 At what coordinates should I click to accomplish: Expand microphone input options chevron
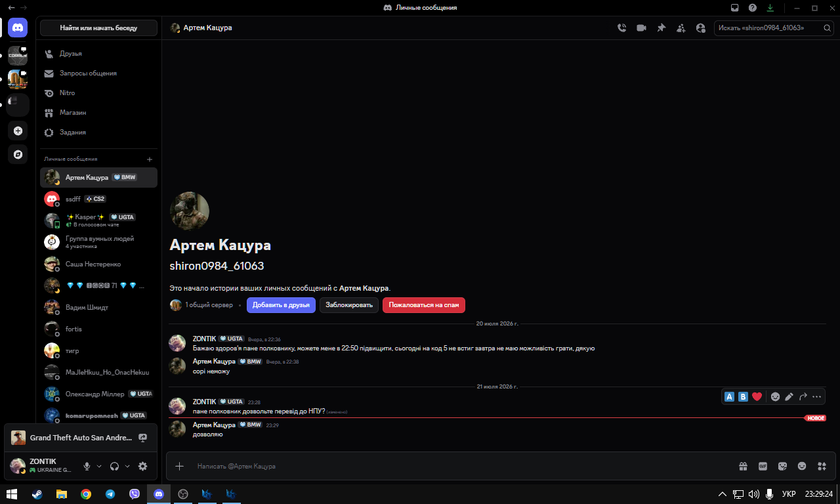tap(99, 466)
